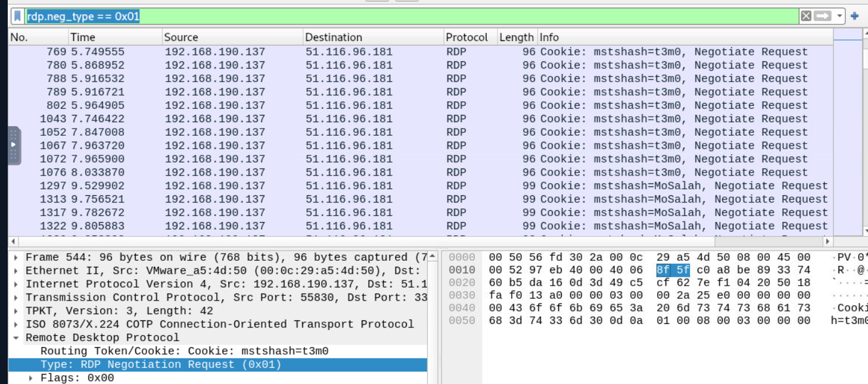868x384 pixels.
Task: Click hex offset 0000 row label
Action: [x=462, y=257]
